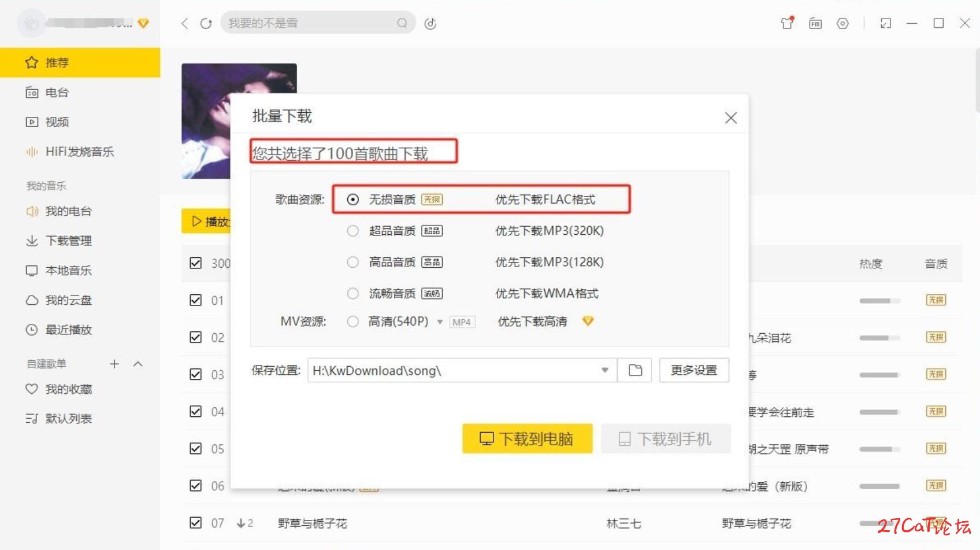Image resolution: width=980 pixels, height=550 pixels.
Task: Click lossless badge in row 05
Action: point(936,449)
